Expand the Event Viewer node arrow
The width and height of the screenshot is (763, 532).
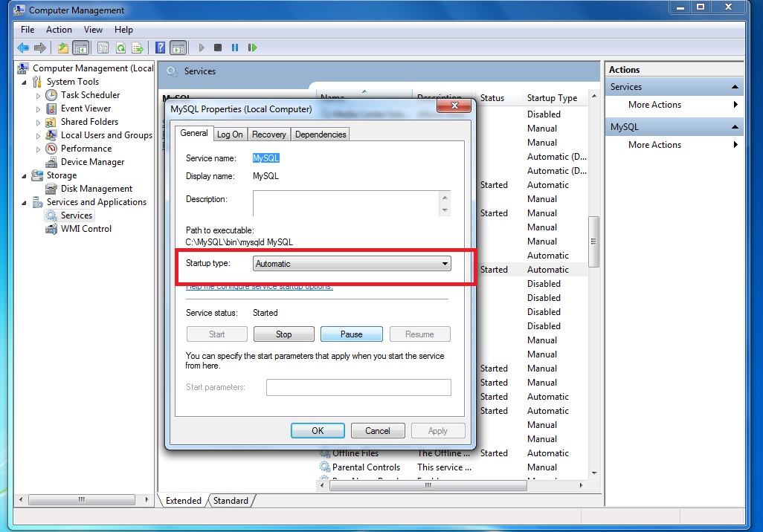39,109
